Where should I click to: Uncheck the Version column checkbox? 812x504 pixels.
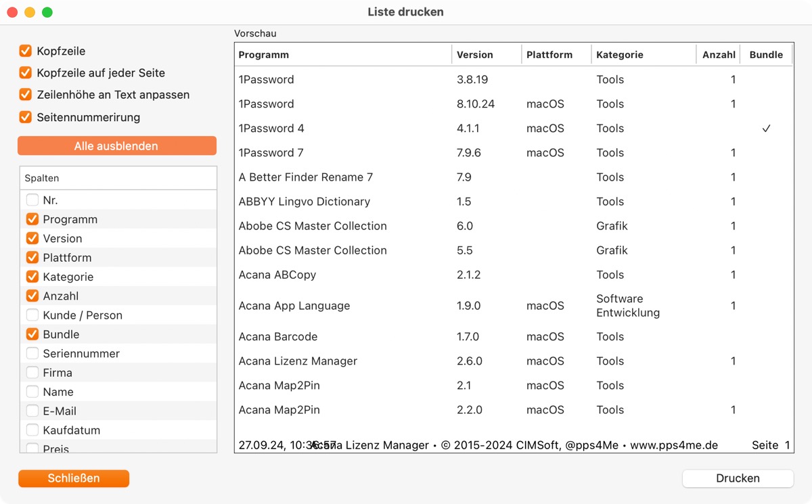32,238
